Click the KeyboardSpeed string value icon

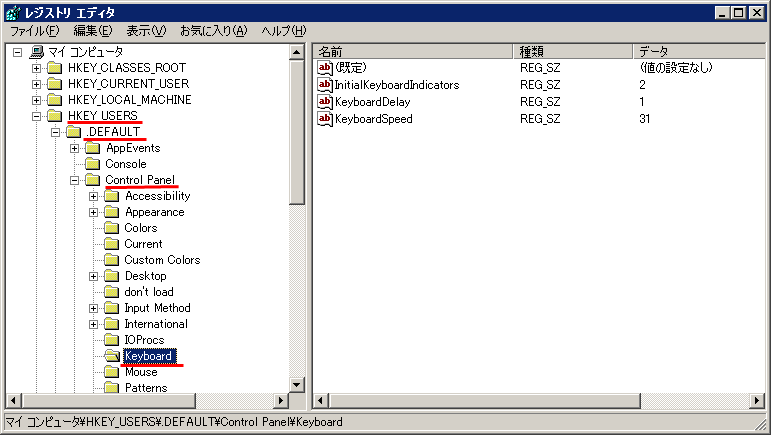point(325,119)
